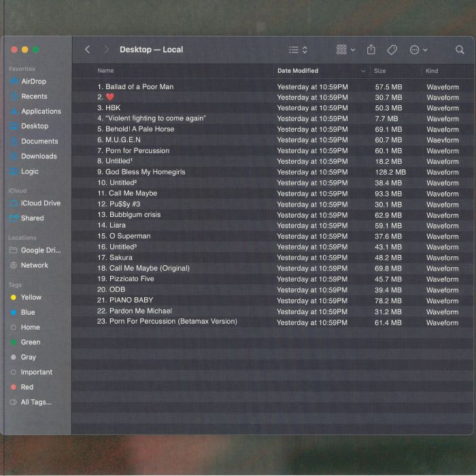The width and height of the screenshot is (476, 476).
Task: Select file "13. Bubblgum crisis"
Action: (x=129, y=215)
